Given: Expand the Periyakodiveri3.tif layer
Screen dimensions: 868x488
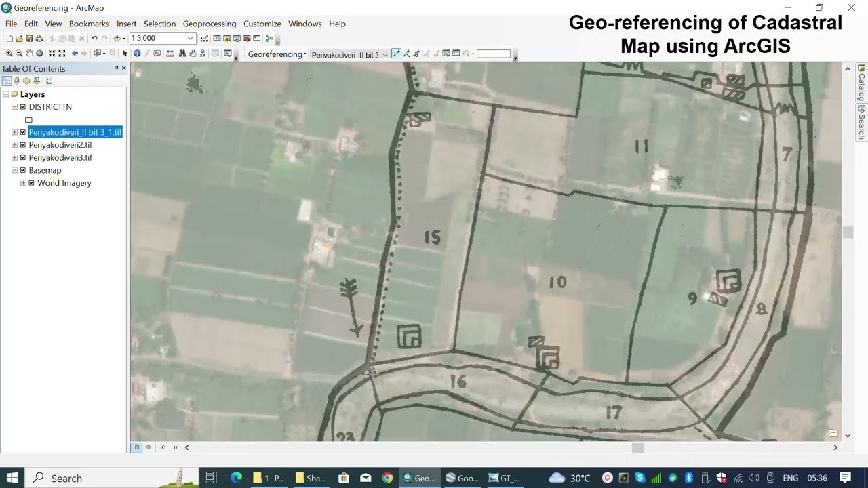Looking at the screenshot, I should (x=14, y=157).
